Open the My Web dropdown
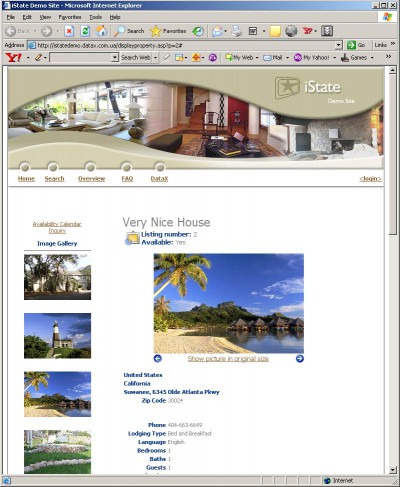This screenshot has height=487, width=400. tap(257, 58)
